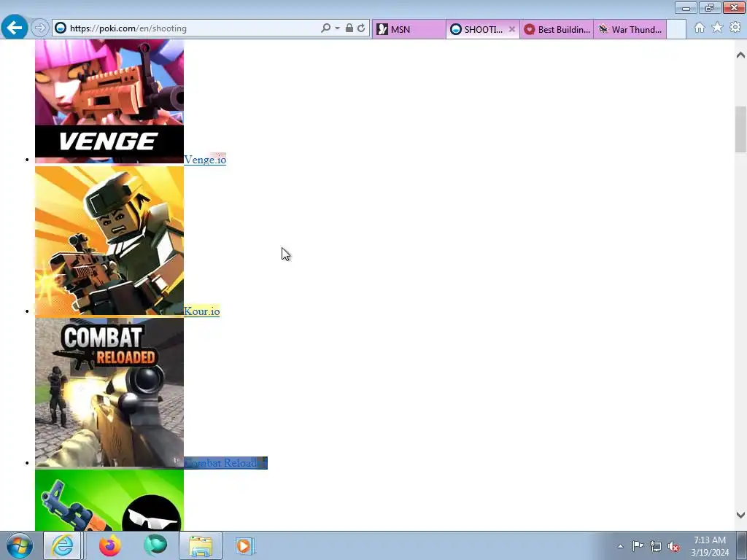Click the Action Center flag icon
Screen dimensions: 747x560
click(x=638, y=546)
